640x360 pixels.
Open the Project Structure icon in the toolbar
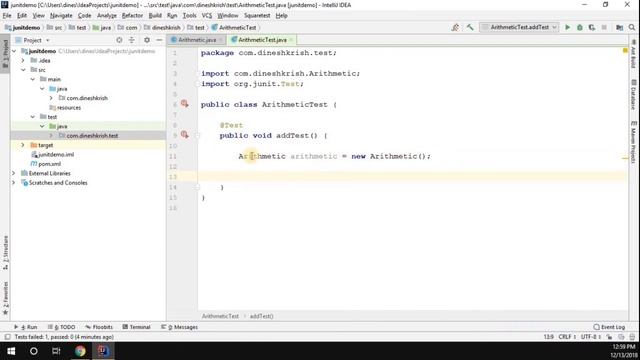pyautogui.click(x=620, y=27)
